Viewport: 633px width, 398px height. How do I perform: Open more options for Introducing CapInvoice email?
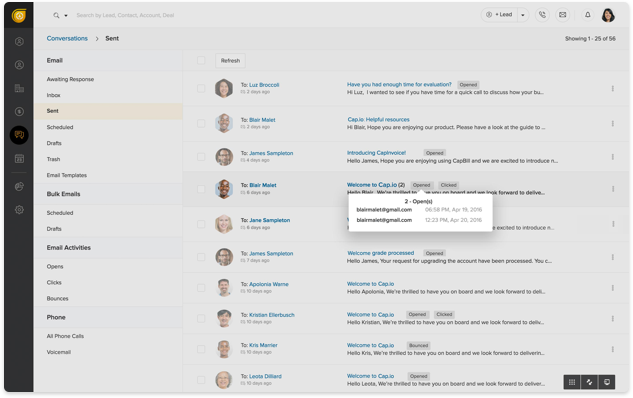click(x=612, y=157)
